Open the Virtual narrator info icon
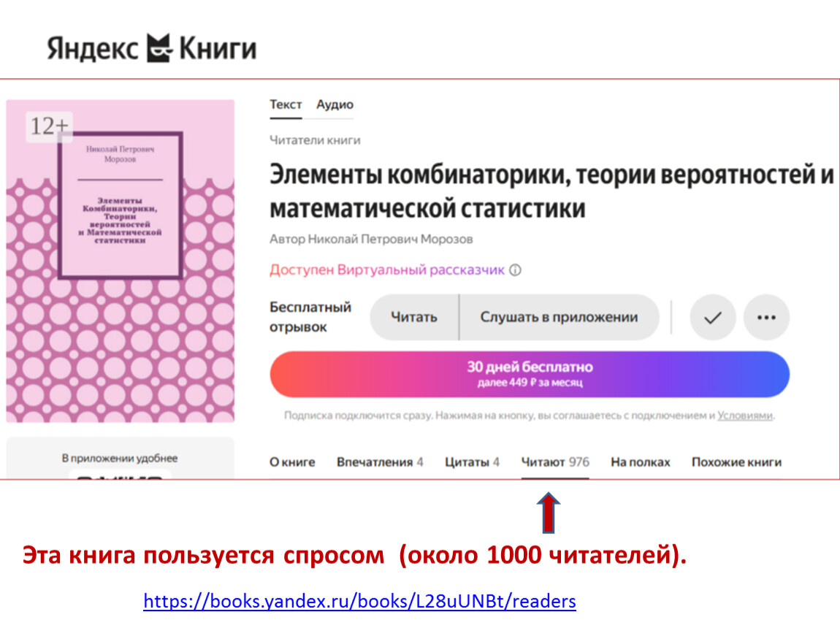Screen dimensions: 840x631 (515, 270)
